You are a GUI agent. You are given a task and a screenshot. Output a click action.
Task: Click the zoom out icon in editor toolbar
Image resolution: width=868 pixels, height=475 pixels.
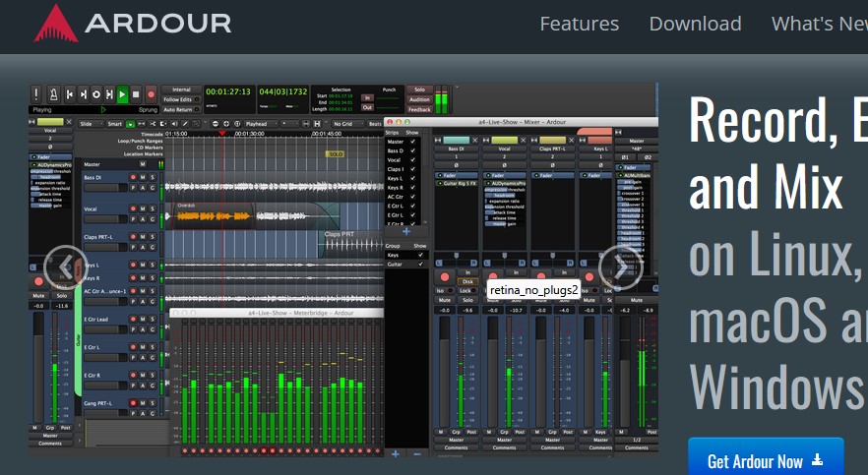coord(216,124)
